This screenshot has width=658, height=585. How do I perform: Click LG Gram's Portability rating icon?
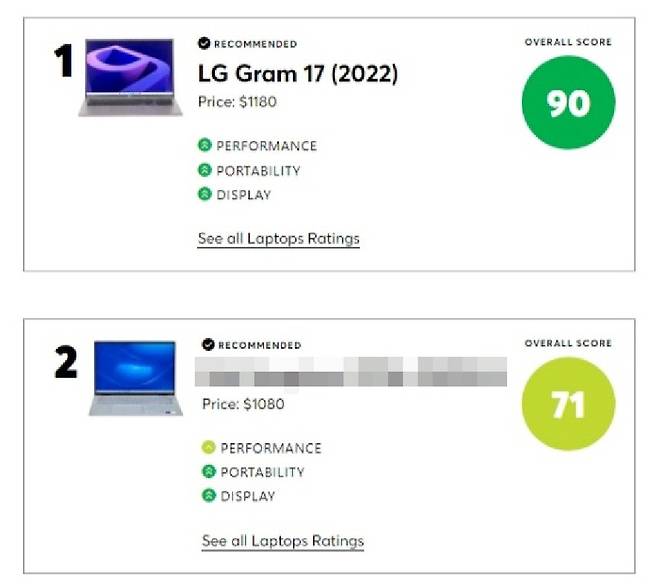click(x=205, y=171)
